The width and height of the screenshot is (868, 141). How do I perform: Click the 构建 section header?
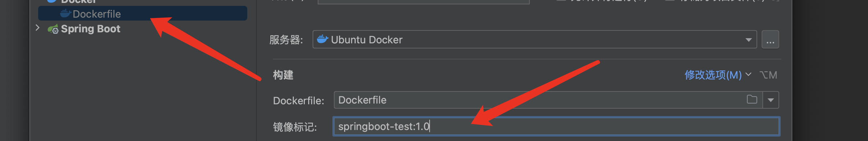click(283, 75)
